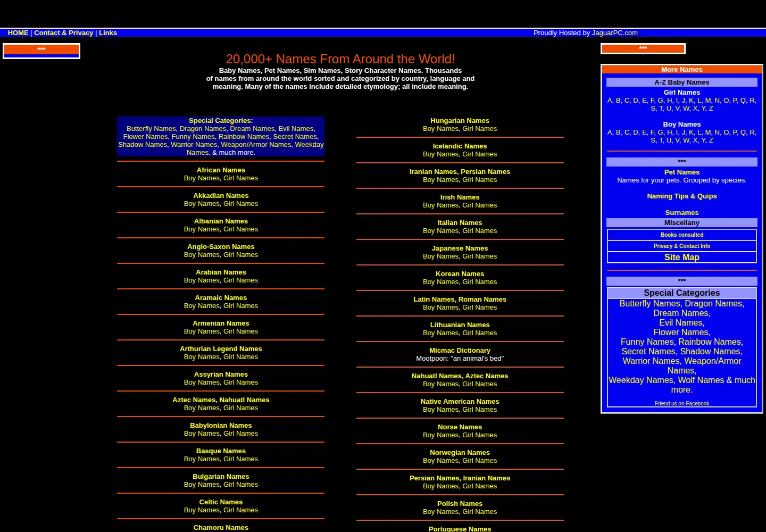
Task: Go to the HOME link
Action: click(18, 33)
